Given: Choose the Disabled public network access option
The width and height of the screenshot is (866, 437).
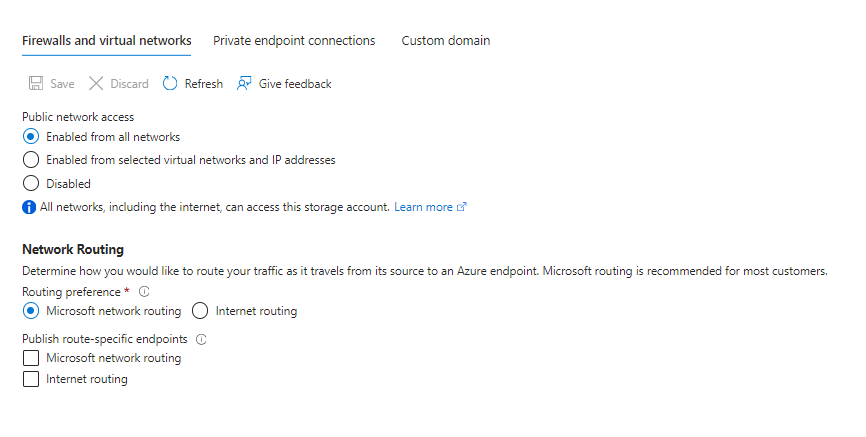Looking at the screenshot, I should [31, 183].
